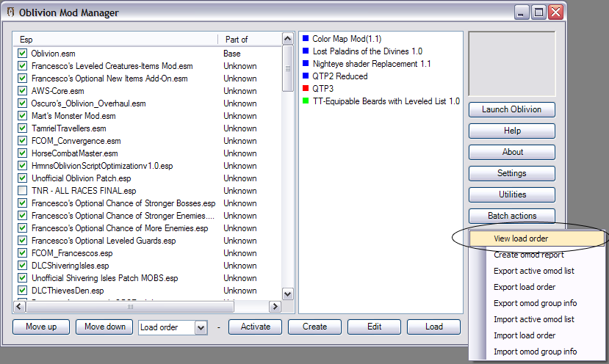
Task: Sort by the Esp column header
Action: pos(115,39)
